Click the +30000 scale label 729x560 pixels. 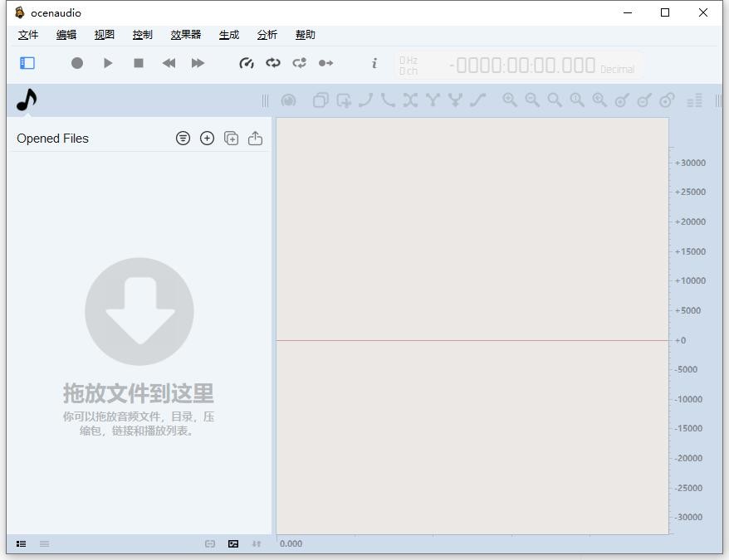click(x=691, y=163)
